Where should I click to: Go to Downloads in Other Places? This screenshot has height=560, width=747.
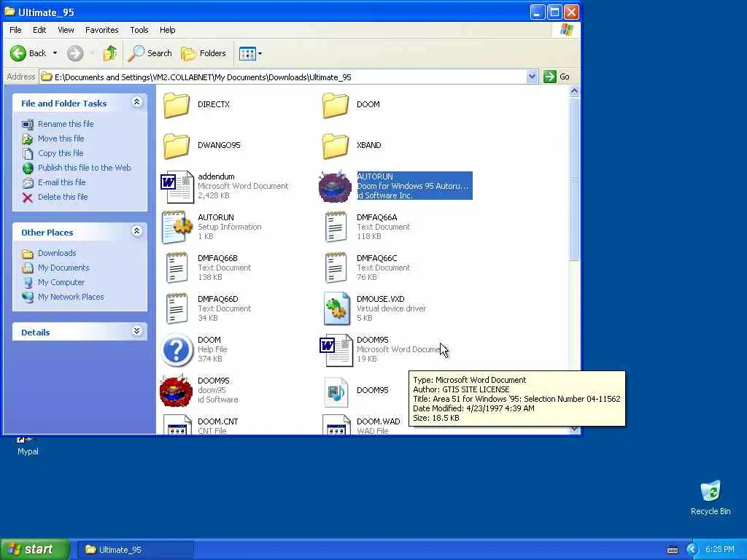pyautogui.click(x=57, y=253)
